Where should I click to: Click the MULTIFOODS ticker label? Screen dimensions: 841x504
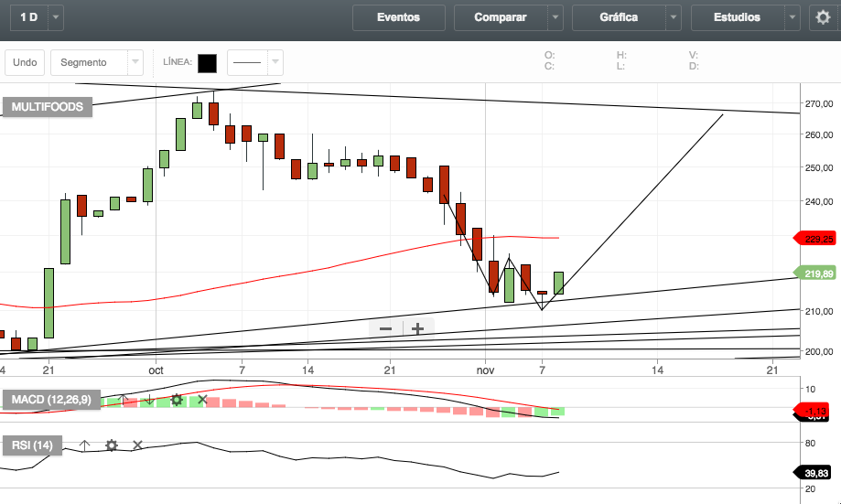coord(48,107)
